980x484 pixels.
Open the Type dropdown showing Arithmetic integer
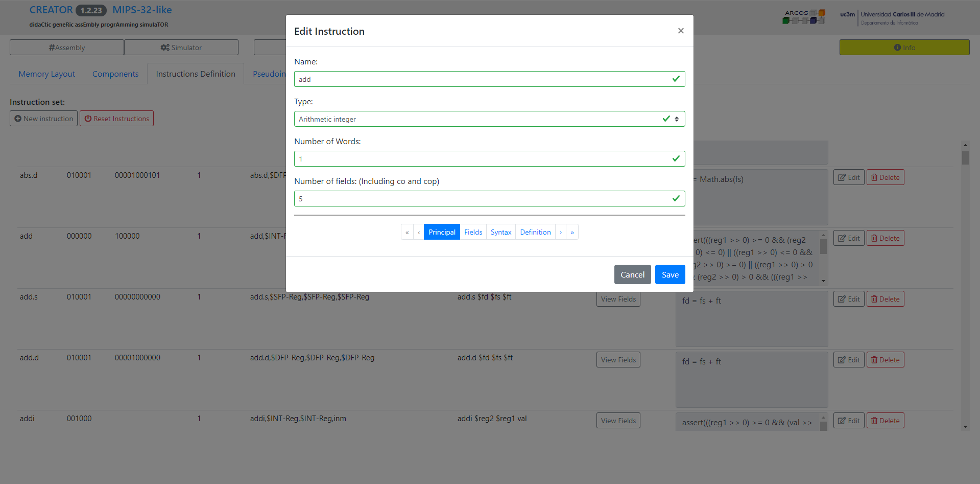[489, 119]
